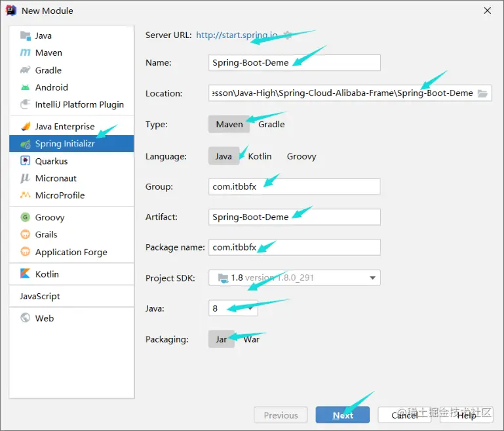This screenshot has height=431, width=504.
Task: Click the Cancel button
Action: click(x=404, y=415)
